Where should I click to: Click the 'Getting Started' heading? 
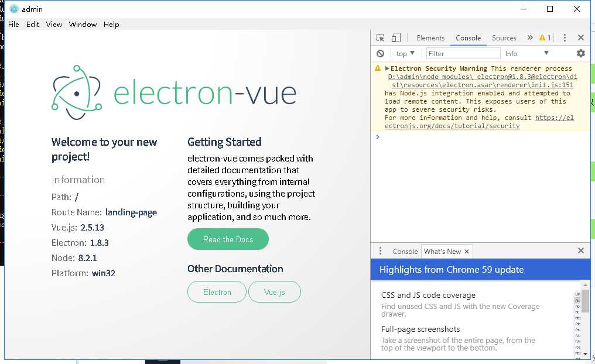pyautogui.click(x=224, y=142)
